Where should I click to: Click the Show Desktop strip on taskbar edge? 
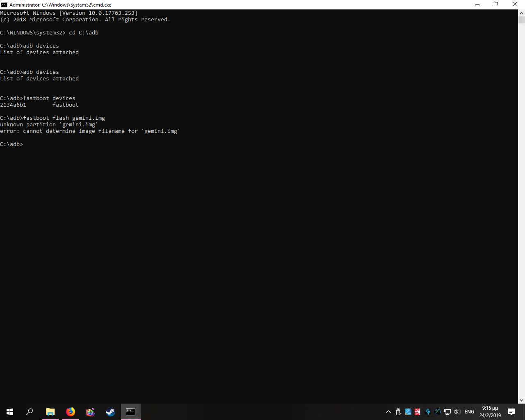pos(524,412)
